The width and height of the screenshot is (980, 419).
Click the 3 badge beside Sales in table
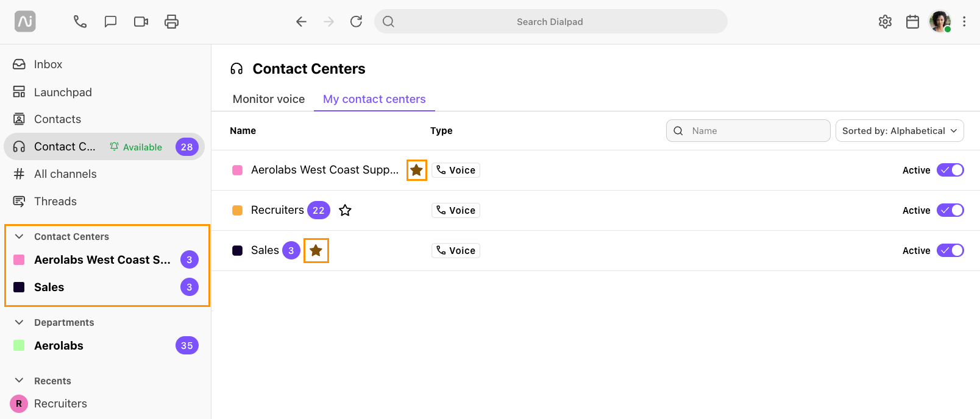click(x=291, y=251)
